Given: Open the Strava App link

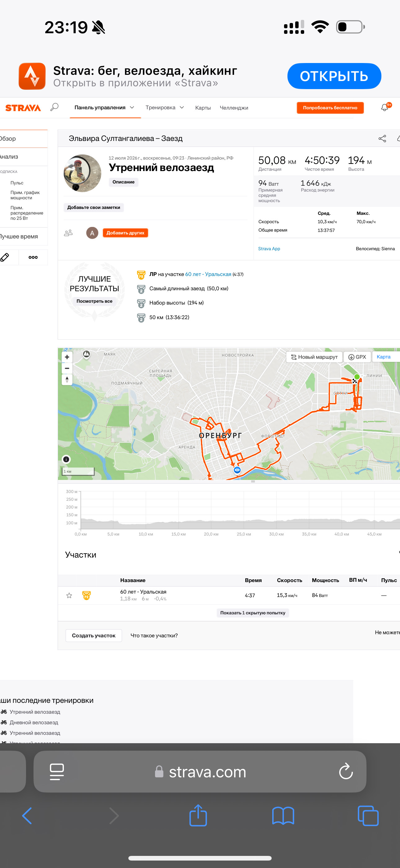Looking at the screenshot, I should (269, 249).
